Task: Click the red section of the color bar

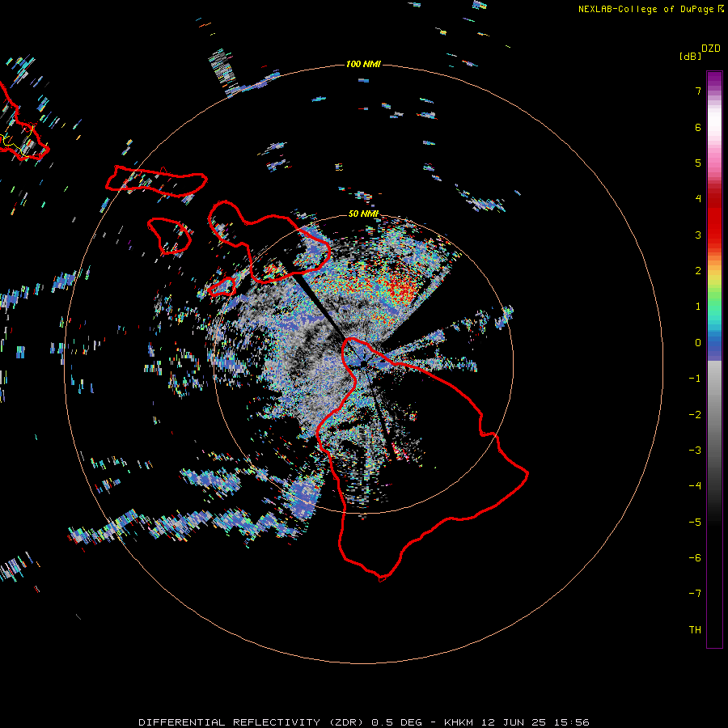Action: click(x=714, y=216)
